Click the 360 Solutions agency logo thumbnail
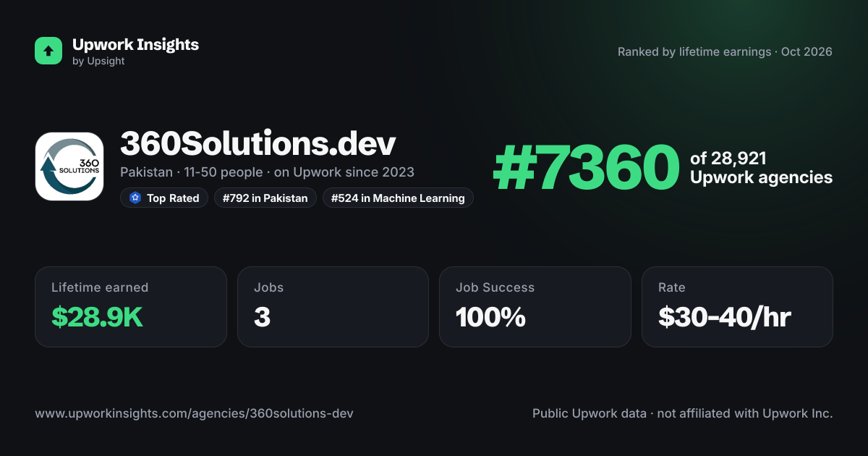The image size is (868, 456). (69, 166)
